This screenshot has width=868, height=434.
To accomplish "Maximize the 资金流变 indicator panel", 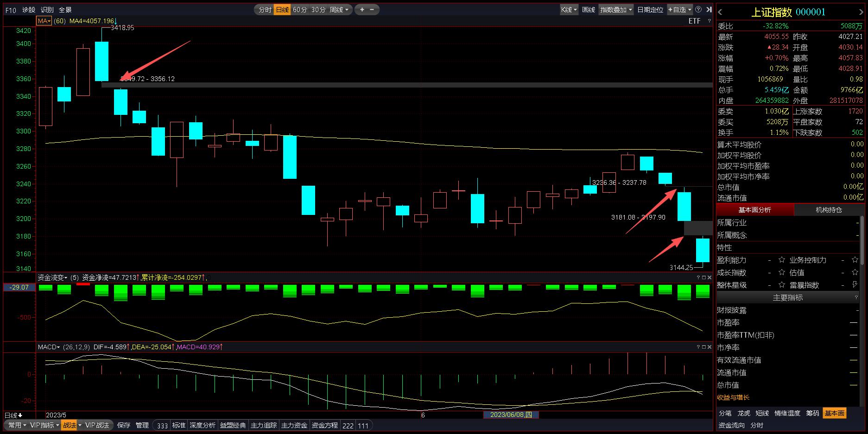I will point(703,277).
